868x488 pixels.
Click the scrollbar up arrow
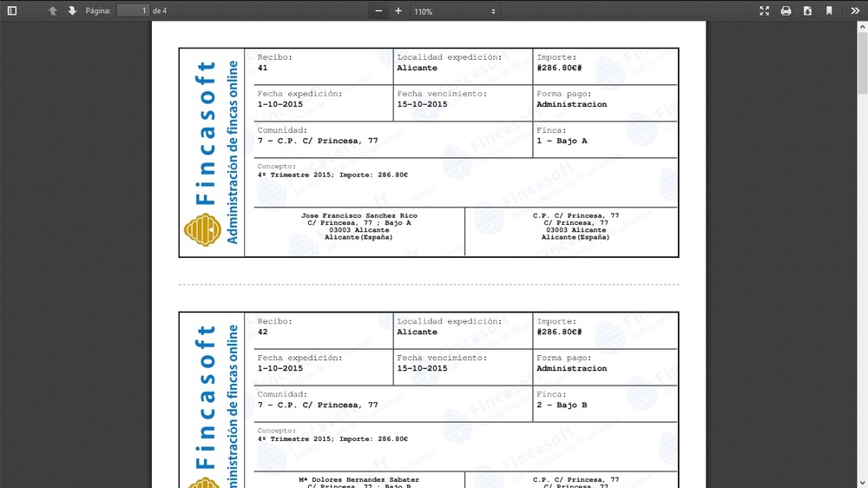(x=863, y=26)
